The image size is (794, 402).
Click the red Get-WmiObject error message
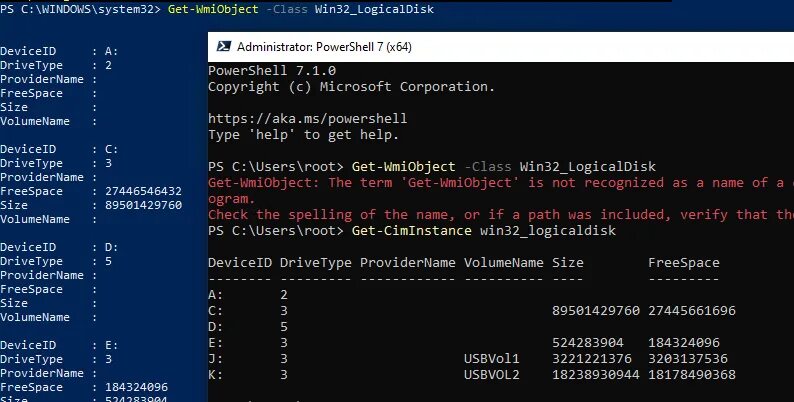[501, 199]
